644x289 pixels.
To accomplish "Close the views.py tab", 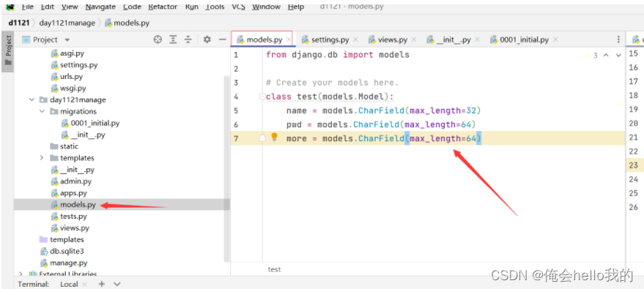I will coord(414,40).
